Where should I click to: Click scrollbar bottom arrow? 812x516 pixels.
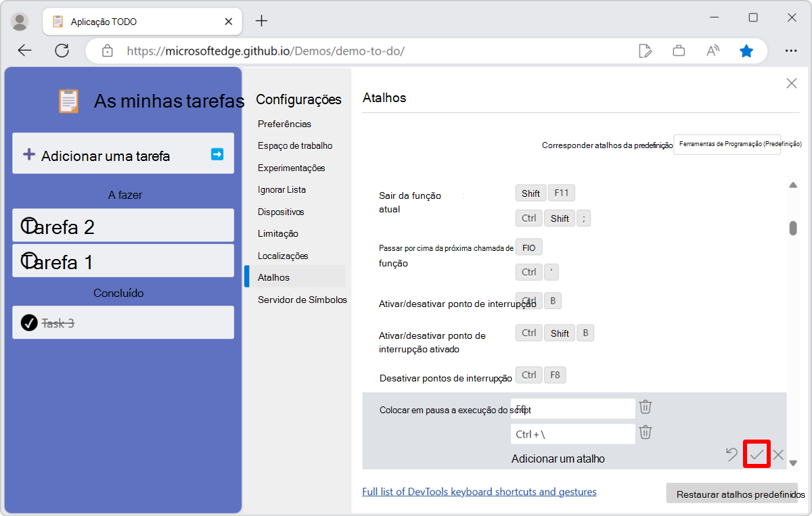click(793, 463)
